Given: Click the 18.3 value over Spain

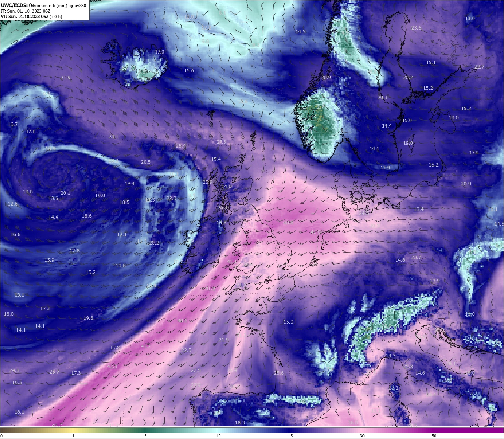Looking at the screenshot, I should point(240,423).
